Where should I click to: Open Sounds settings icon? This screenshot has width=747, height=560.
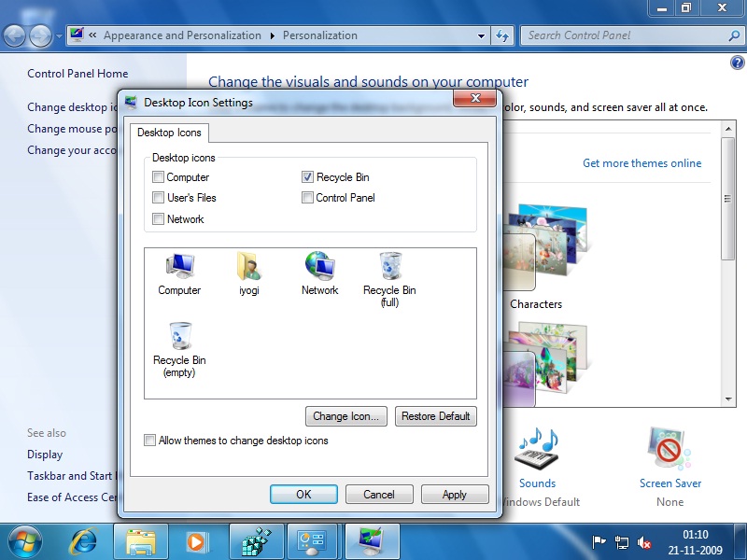coord(537,449)
